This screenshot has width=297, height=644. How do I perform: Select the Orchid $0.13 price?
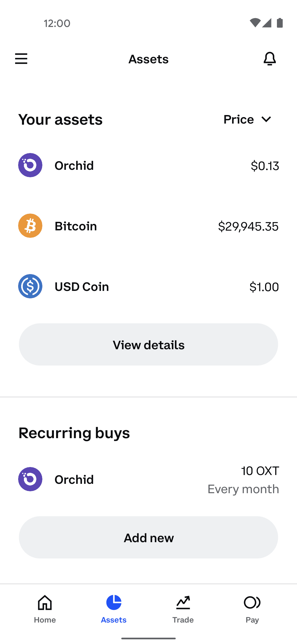click(265, 166)
